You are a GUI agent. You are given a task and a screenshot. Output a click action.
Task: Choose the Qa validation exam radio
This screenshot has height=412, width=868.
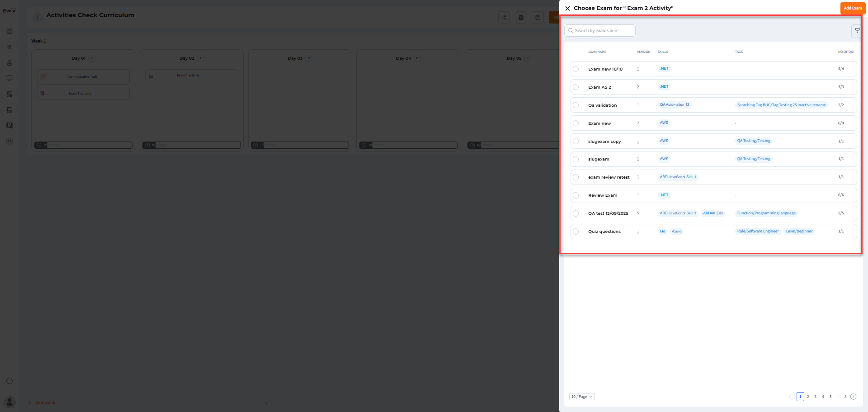click(x=576, y=105)
